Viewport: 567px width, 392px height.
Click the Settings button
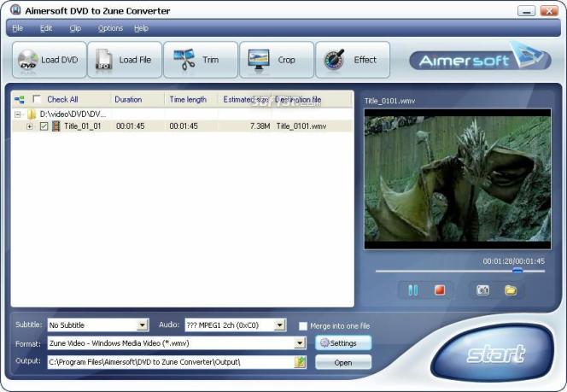343,343
